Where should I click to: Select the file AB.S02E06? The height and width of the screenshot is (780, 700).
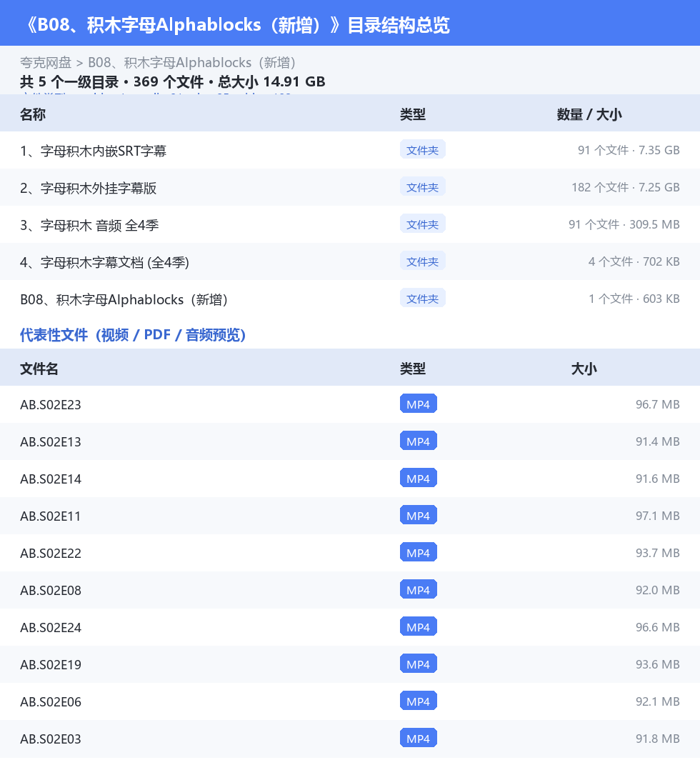pos(51,702)
